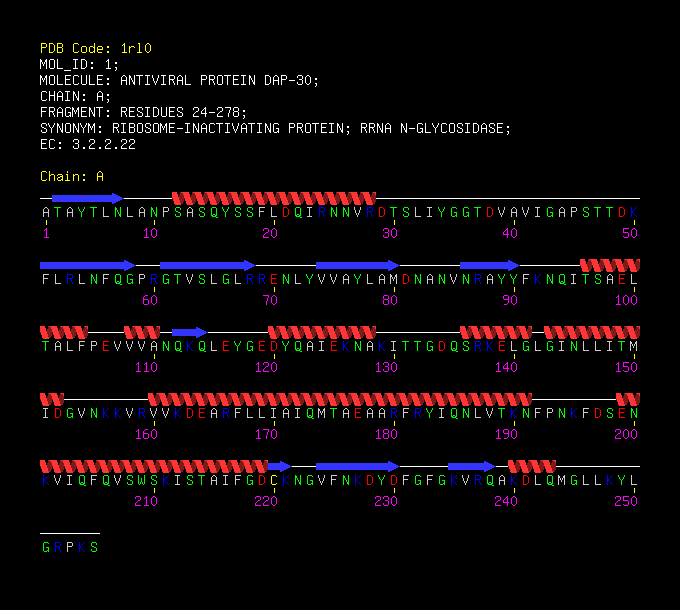Click the short strand arrow above residues NQK

[x=190, y=333]
